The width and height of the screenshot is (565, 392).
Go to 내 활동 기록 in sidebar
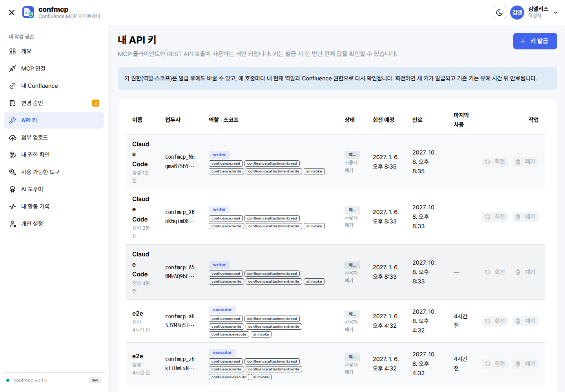click(x=54, y=207)
